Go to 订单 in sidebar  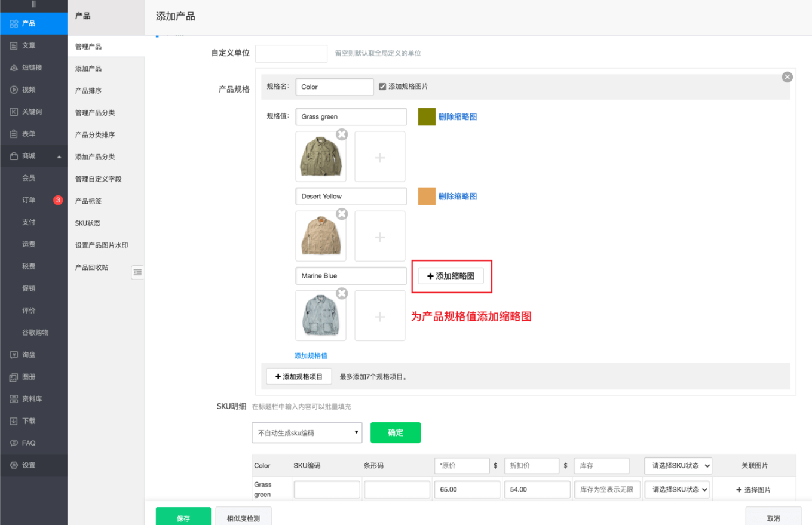click(29, 200)
